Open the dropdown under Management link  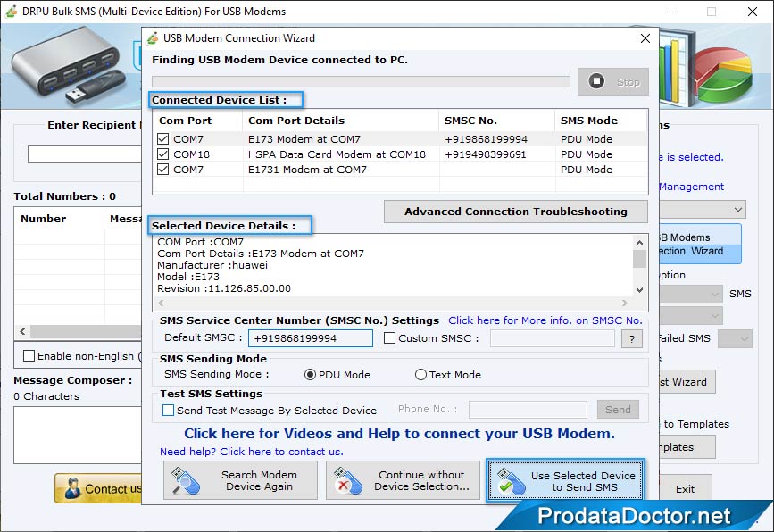pyautogui.click(x=703, y=209)
